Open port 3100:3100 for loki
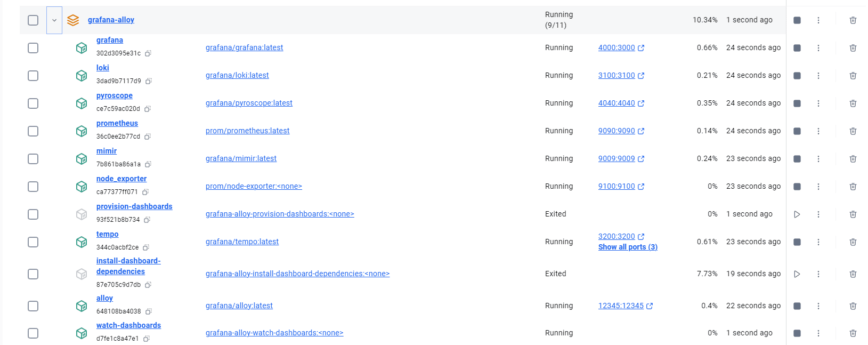Screen dimensions: 868x345 [x=621, y=75]
